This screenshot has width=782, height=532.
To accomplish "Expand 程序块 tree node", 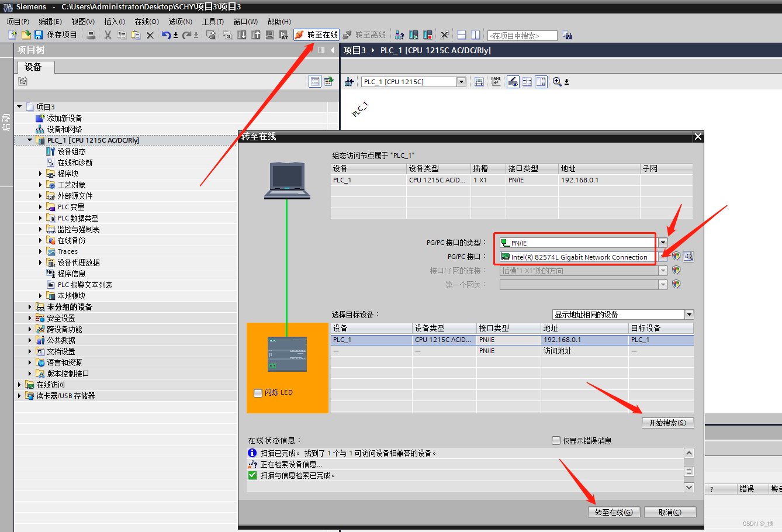I will (x=40, y=174).
